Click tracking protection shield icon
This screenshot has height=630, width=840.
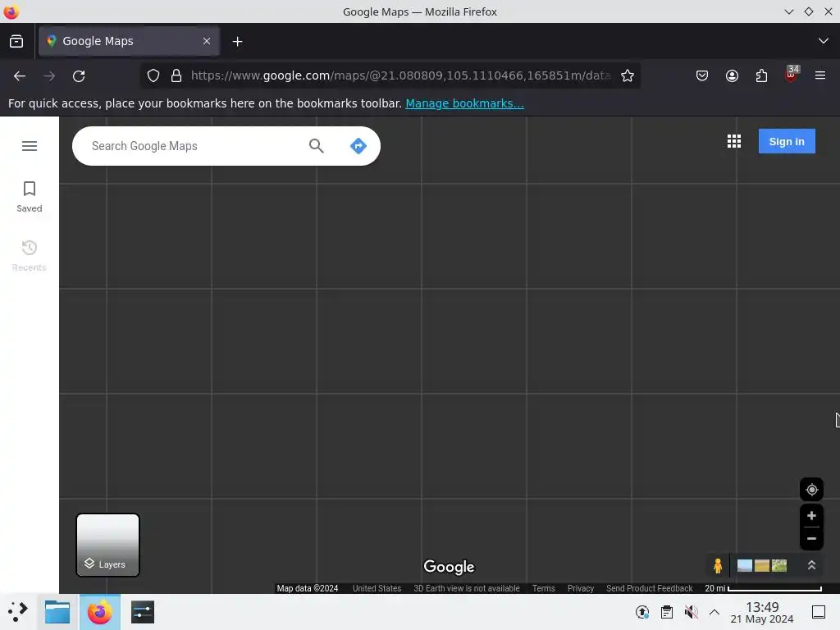pos(153,76)
